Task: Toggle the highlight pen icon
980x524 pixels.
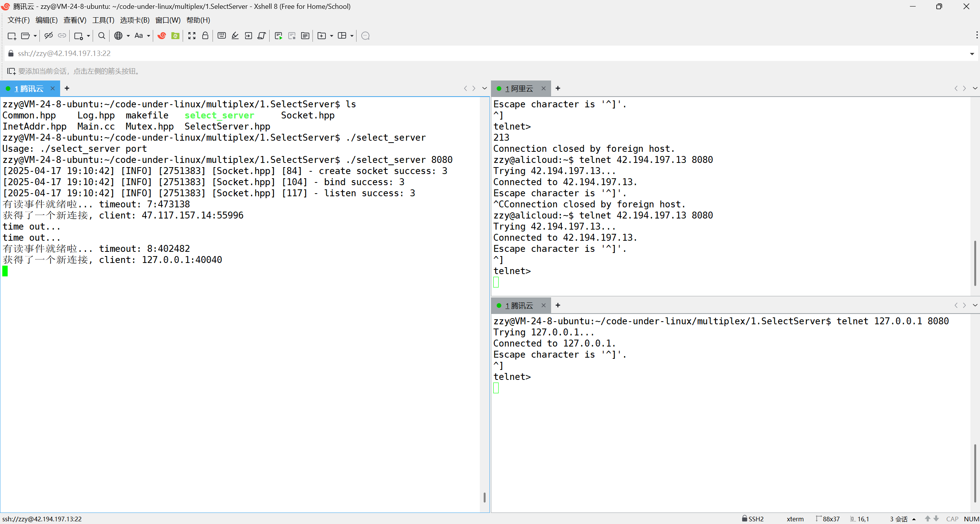Action: click(235, 36)
